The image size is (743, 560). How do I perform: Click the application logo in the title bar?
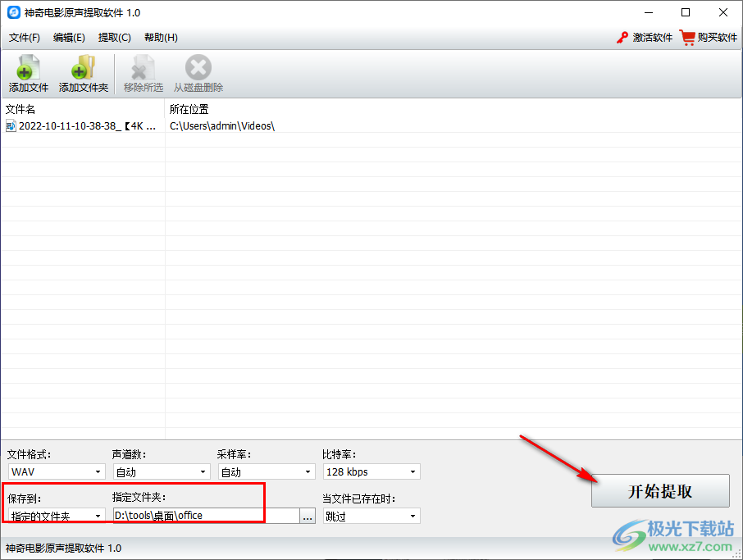tap(13, 11)
